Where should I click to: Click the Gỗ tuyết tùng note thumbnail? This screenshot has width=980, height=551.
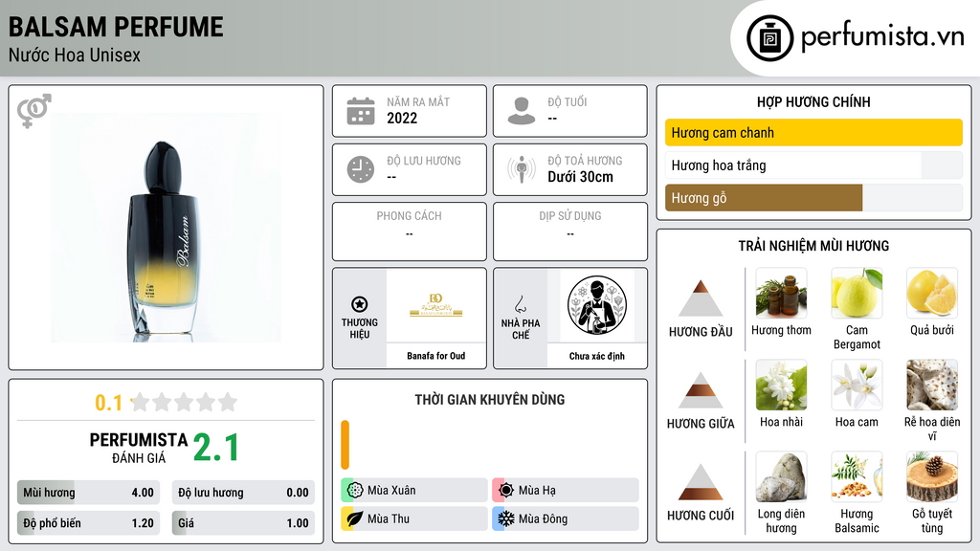coord(932,476)
